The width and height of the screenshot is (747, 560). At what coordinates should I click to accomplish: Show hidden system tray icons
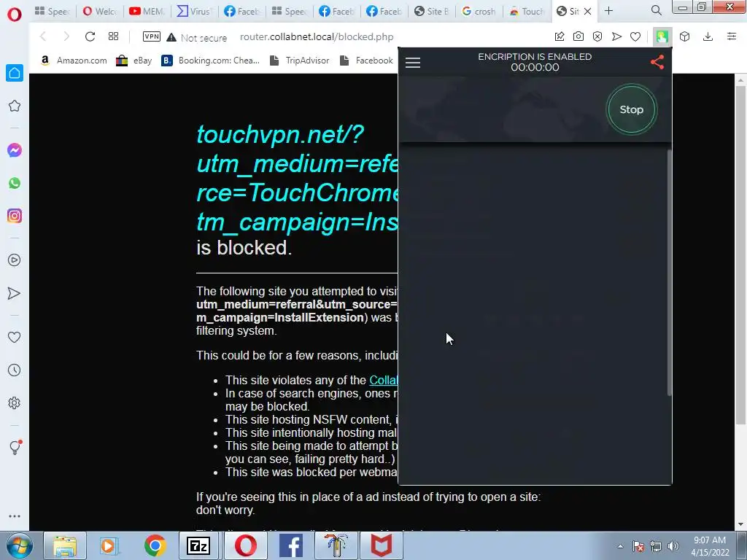tap(620, 546)
